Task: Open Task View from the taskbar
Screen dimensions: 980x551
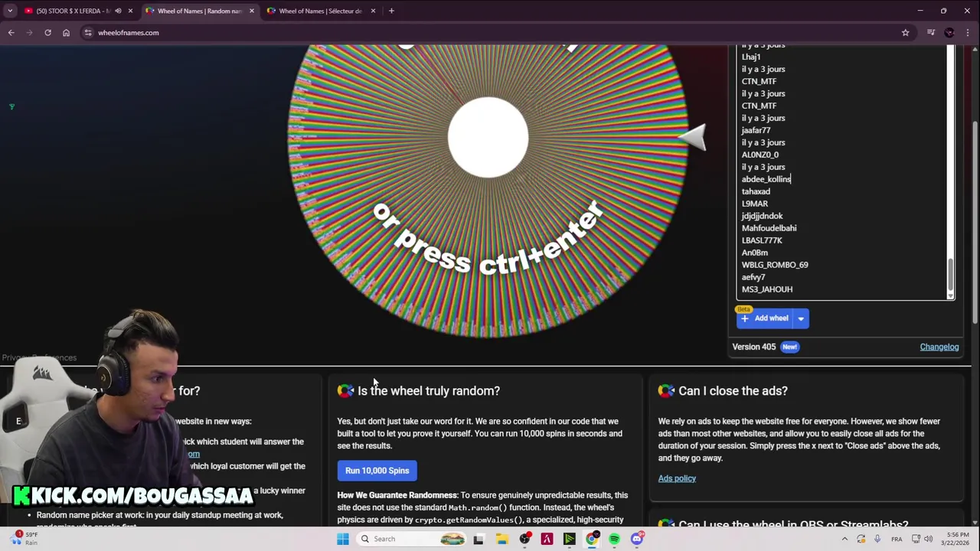Action: (479, 539)
